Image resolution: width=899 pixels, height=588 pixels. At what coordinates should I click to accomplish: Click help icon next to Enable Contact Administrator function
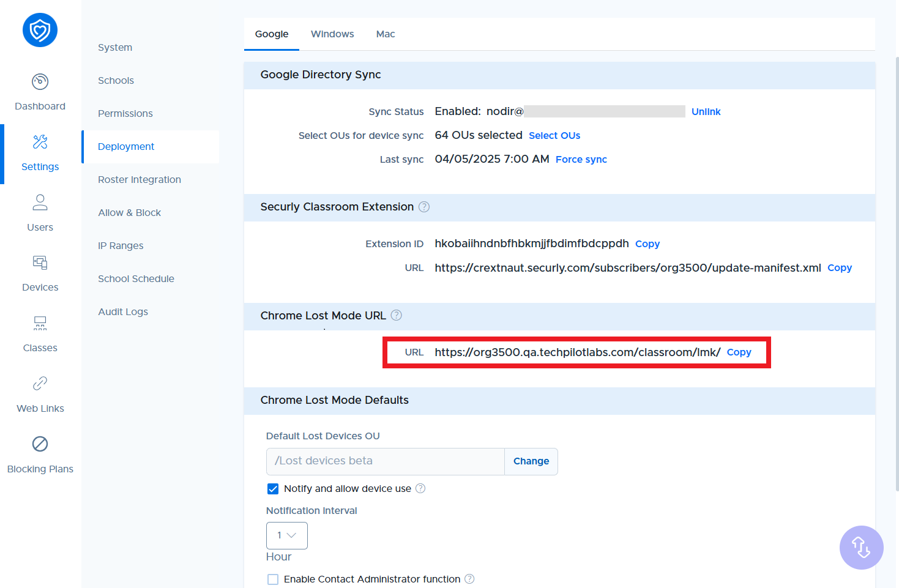pos(469,579)
